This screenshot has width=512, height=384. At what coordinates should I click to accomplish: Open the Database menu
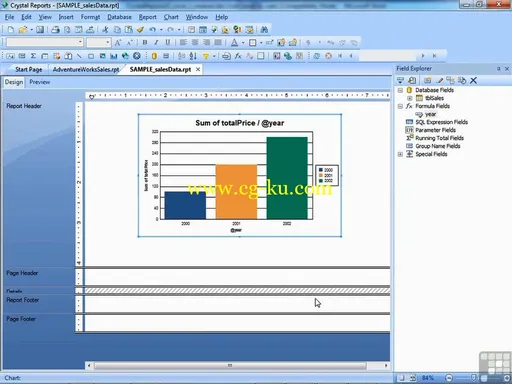pos(119,17)
